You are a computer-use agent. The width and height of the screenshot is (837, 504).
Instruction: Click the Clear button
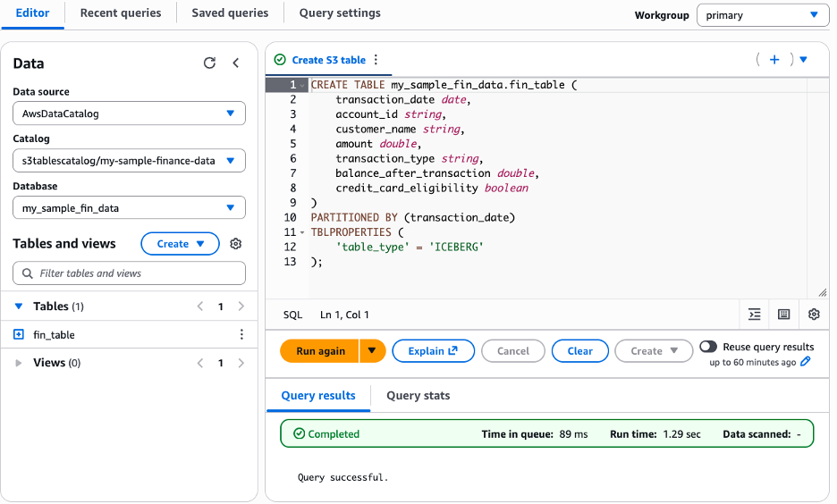click(579, 351)
